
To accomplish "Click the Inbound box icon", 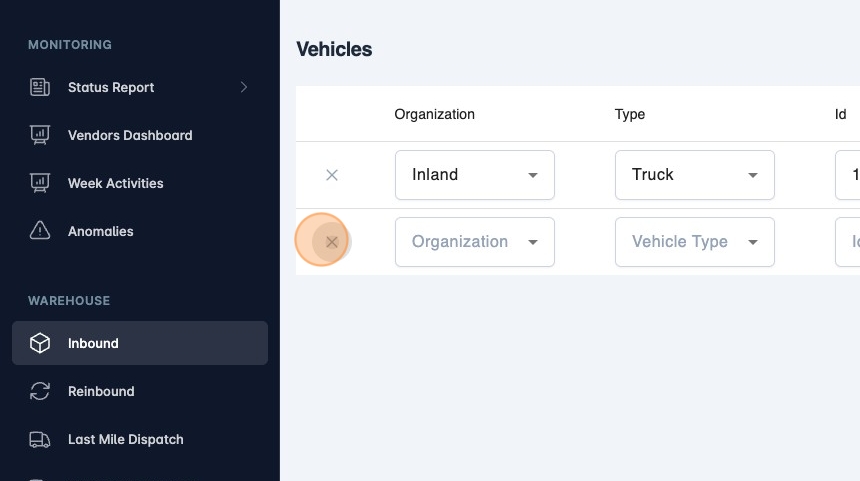I will click(x=40, y=343).
